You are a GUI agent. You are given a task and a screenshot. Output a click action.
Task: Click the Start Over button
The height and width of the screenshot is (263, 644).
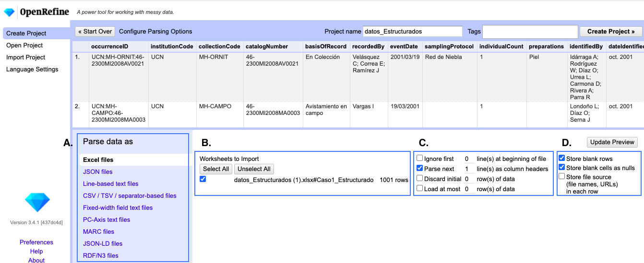(x=95, y=32)
